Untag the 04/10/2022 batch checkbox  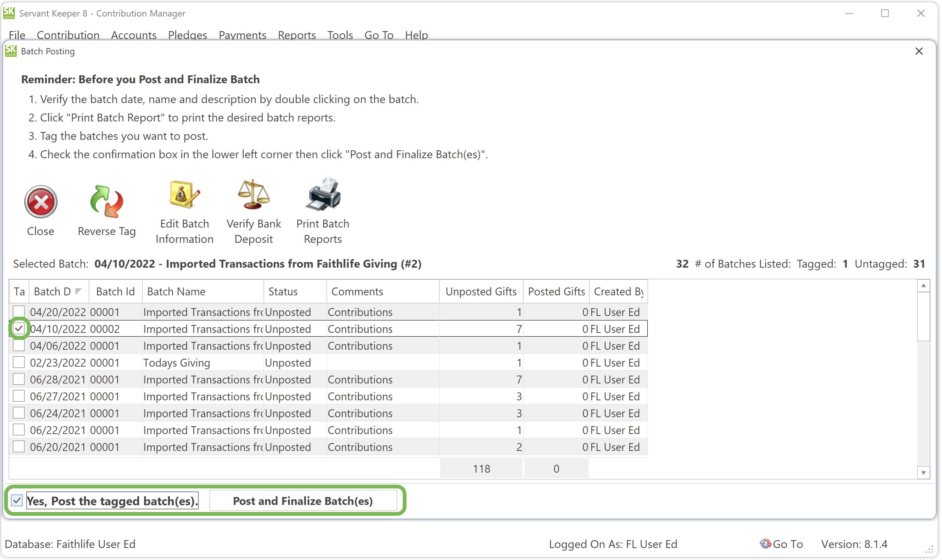(x=18, y=329)
